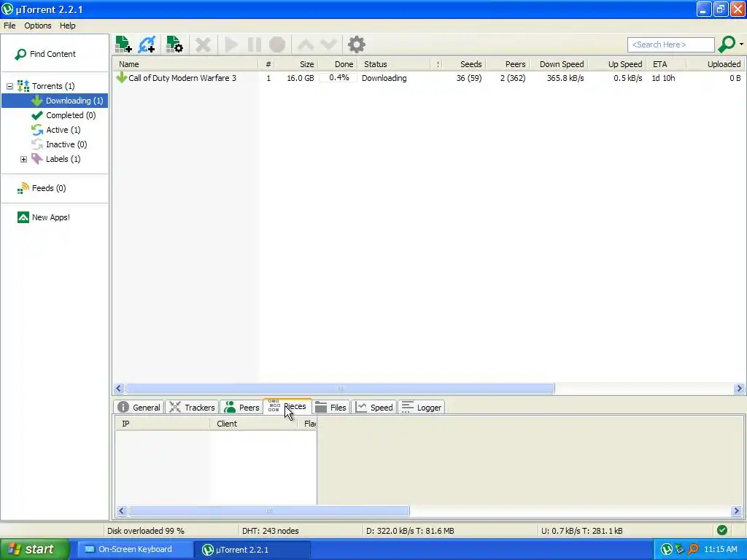Select the Downloading (1) category

[55, 101]
